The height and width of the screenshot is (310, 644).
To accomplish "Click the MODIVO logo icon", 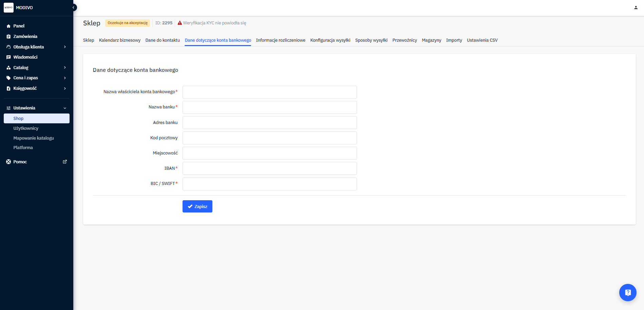I will pyautogui.click(x=8, y=7).
